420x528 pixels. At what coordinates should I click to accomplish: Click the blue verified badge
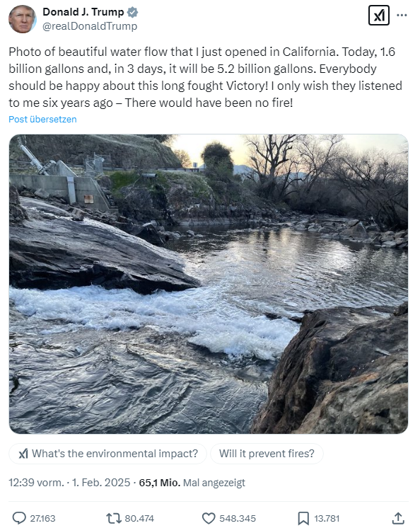tap(132, 13)
